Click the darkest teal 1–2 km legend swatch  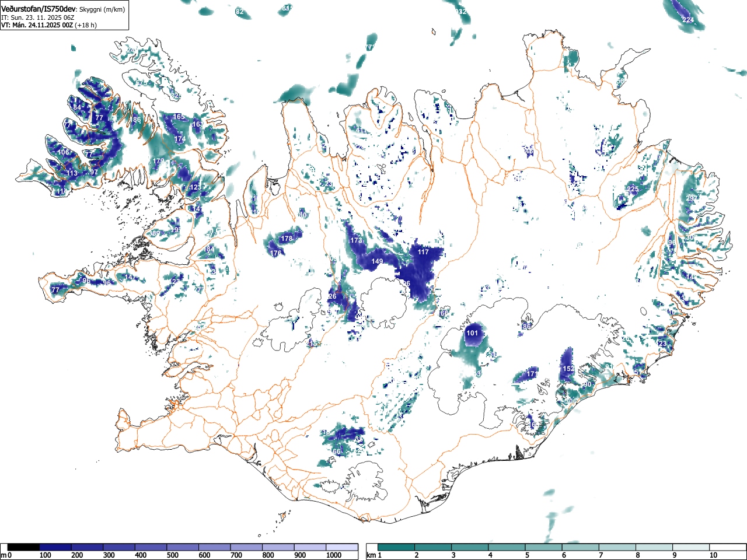pos(397,547)
